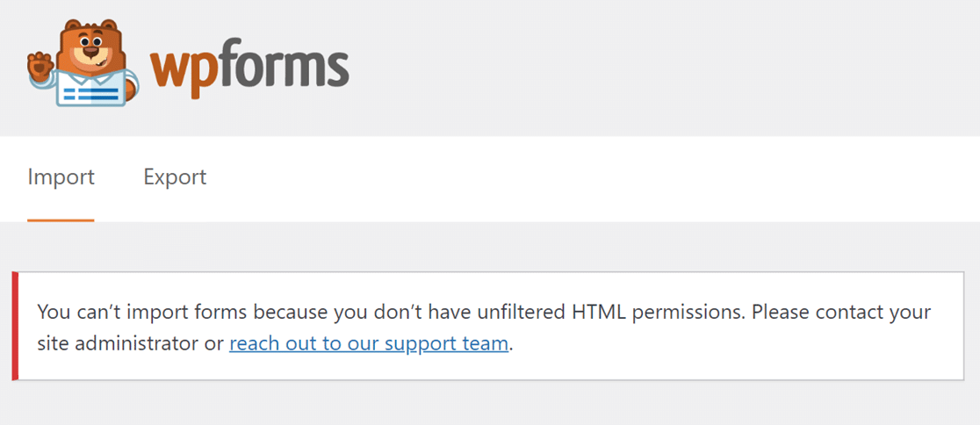Click the unfiltered HTML permissions notice text
This screenshot has height=425, width=980.
click(484, 327)
